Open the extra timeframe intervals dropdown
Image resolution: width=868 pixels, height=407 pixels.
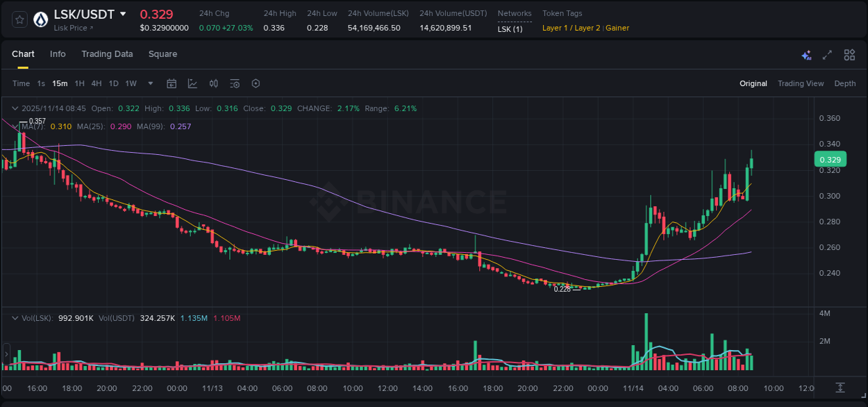click(x=149, y=83)
